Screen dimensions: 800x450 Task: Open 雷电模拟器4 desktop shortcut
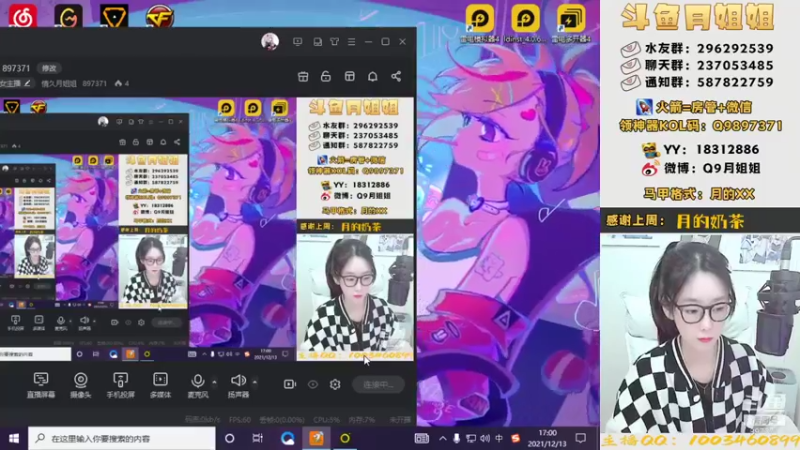point(479,23)
